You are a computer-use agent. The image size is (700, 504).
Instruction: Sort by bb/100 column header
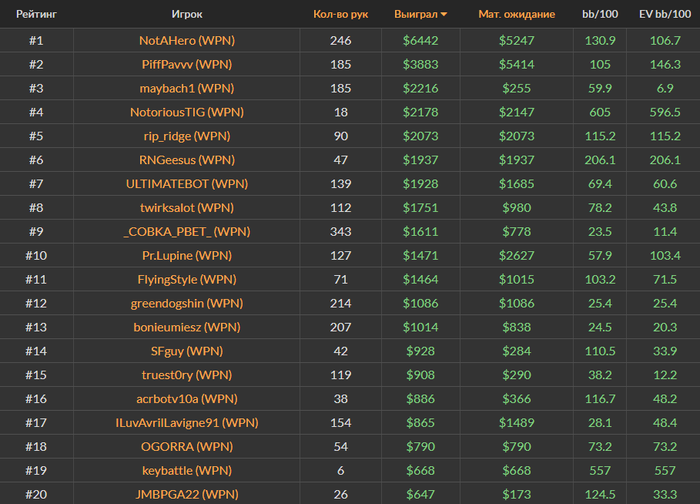click(x=600, y=15)
